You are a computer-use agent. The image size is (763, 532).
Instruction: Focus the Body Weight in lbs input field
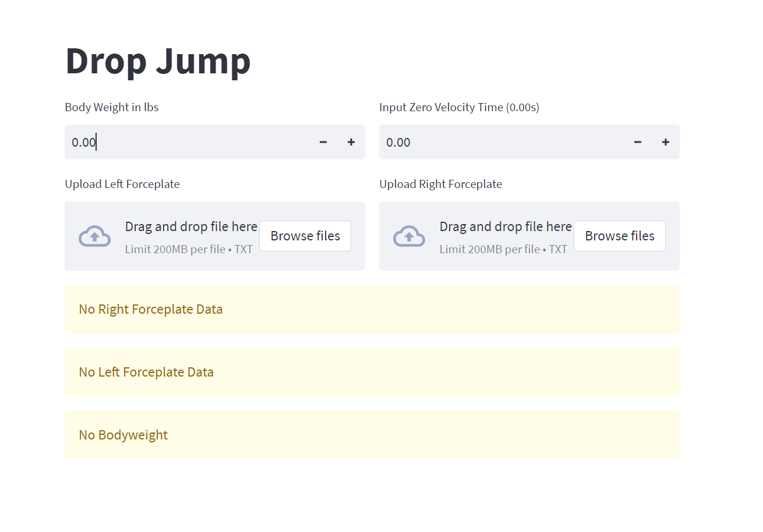[x=186, y=142]
